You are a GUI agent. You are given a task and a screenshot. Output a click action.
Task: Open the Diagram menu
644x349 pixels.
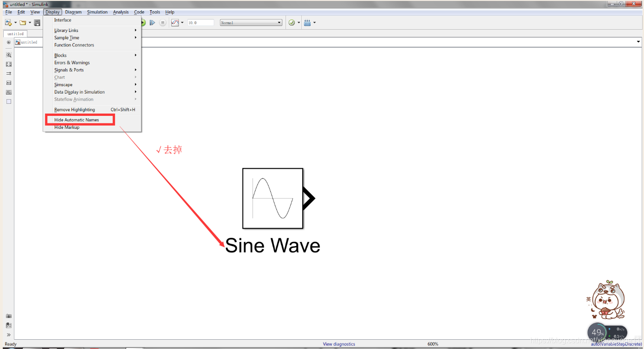coord(73,12)
